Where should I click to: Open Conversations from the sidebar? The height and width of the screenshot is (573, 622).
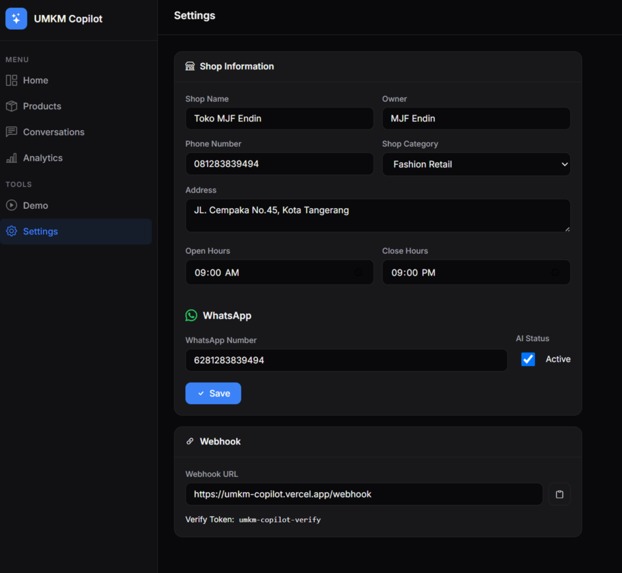[x=76, y=132]
